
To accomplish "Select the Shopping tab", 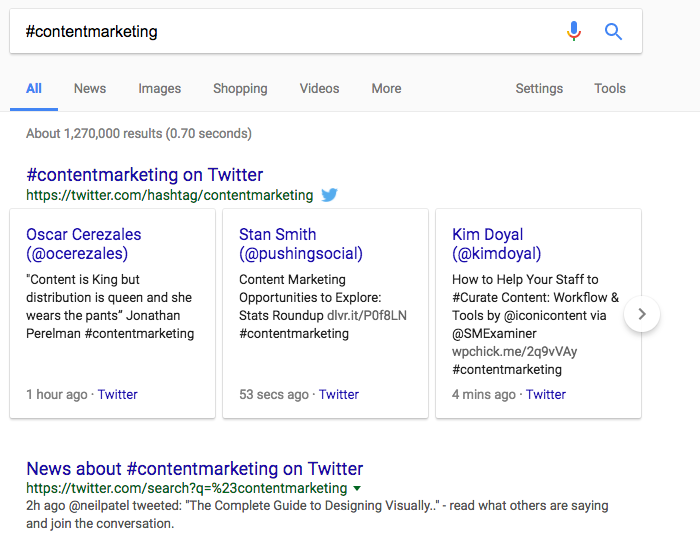I will [x=240, y=88].
